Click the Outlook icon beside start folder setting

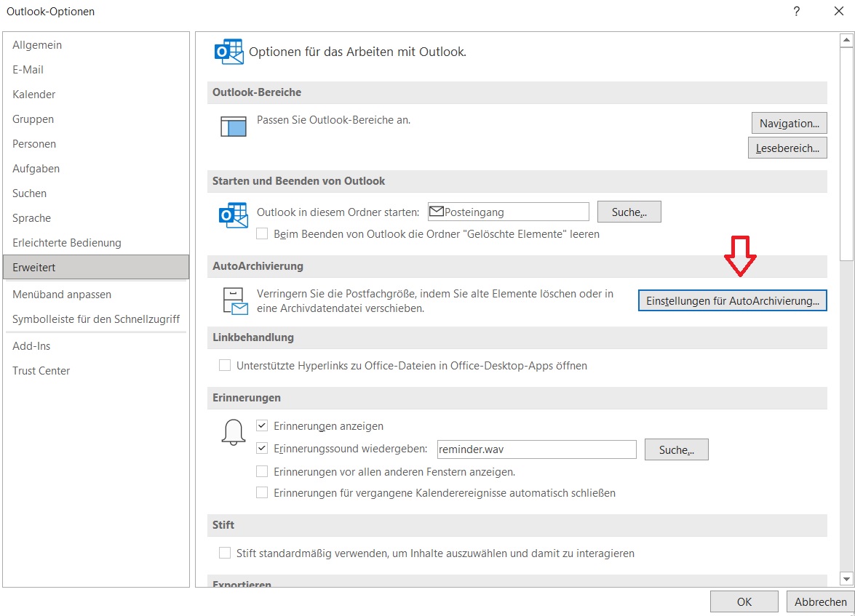click(x=234, y=215)
